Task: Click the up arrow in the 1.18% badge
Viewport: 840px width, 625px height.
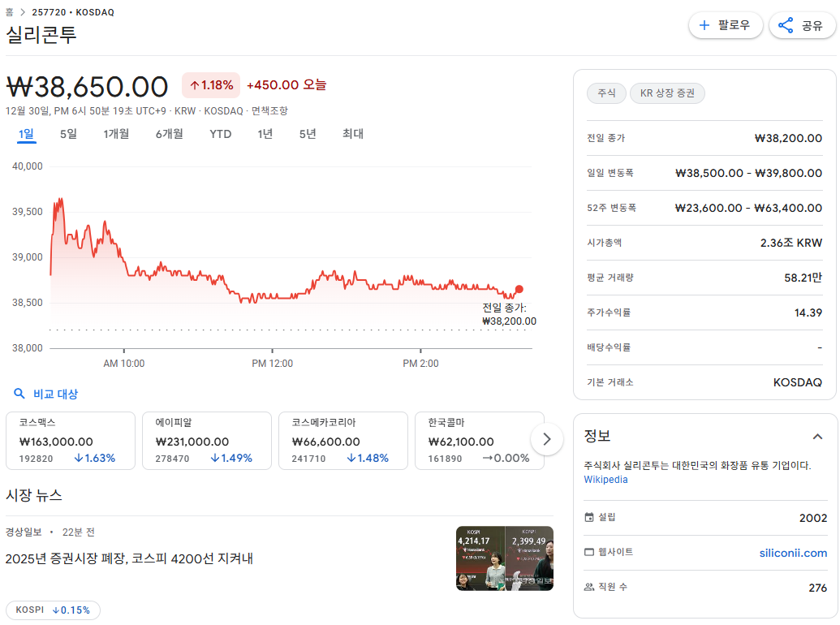Action: tap(195, 85)
